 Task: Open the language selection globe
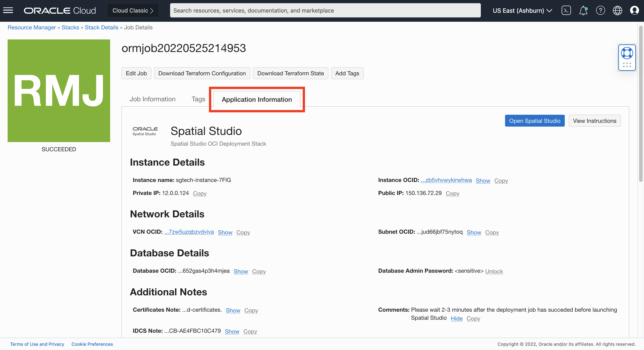coord(618,10)
